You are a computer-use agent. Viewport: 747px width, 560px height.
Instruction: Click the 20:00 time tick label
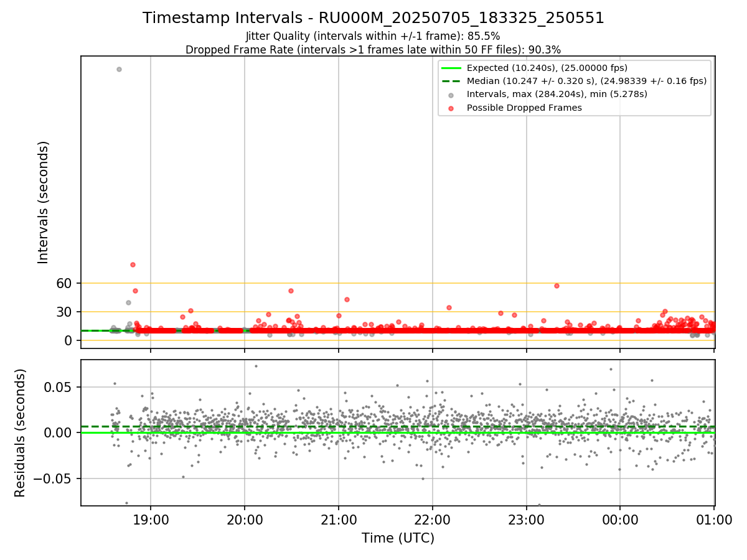[244, 520]
